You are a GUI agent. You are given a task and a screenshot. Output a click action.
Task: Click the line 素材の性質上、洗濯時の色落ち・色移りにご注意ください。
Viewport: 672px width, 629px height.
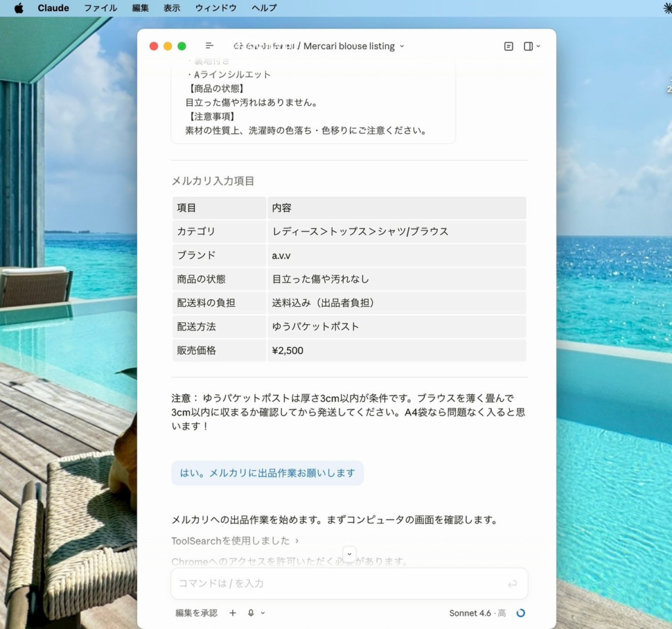[x=306, y=131]
